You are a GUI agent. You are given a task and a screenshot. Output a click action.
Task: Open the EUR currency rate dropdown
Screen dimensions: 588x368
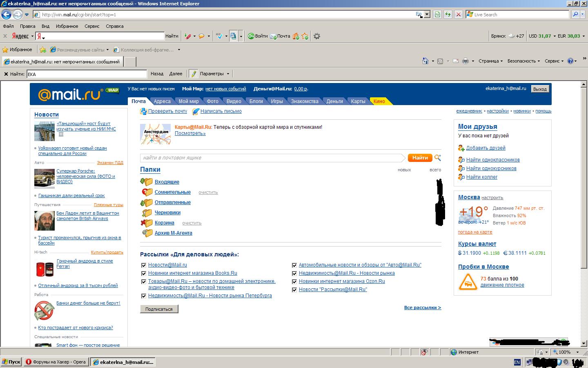pos(584,36)
